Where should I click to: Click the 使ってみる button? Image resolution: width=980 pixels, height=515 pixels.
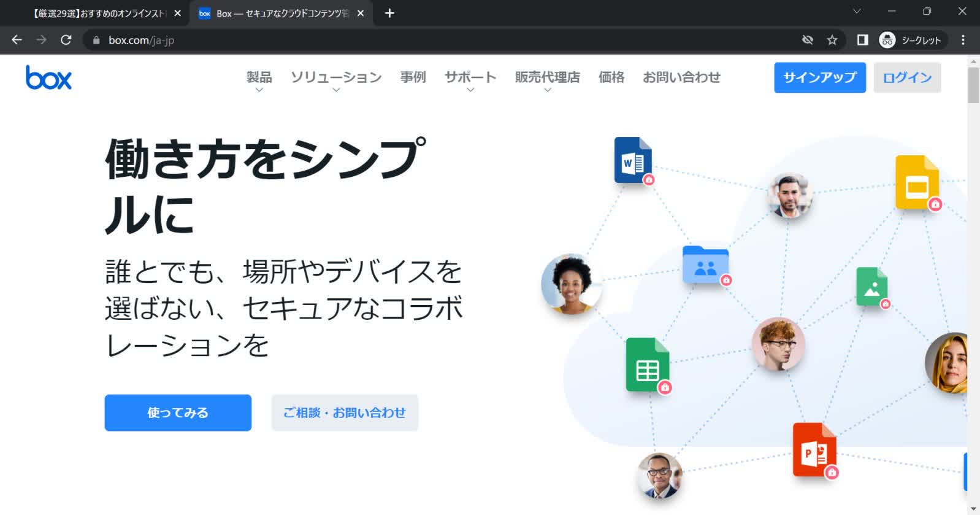178,412
